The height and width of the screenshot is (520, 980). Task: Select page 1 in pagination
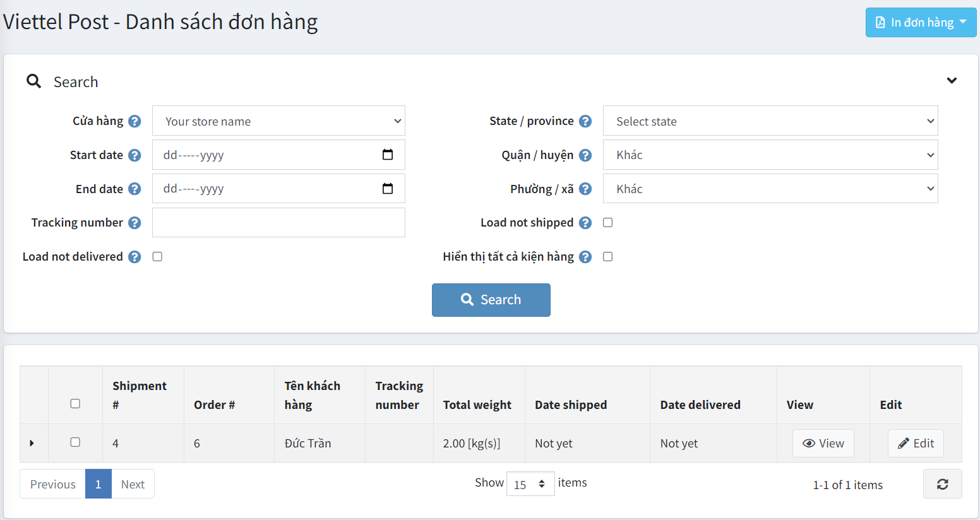(99, 484)
